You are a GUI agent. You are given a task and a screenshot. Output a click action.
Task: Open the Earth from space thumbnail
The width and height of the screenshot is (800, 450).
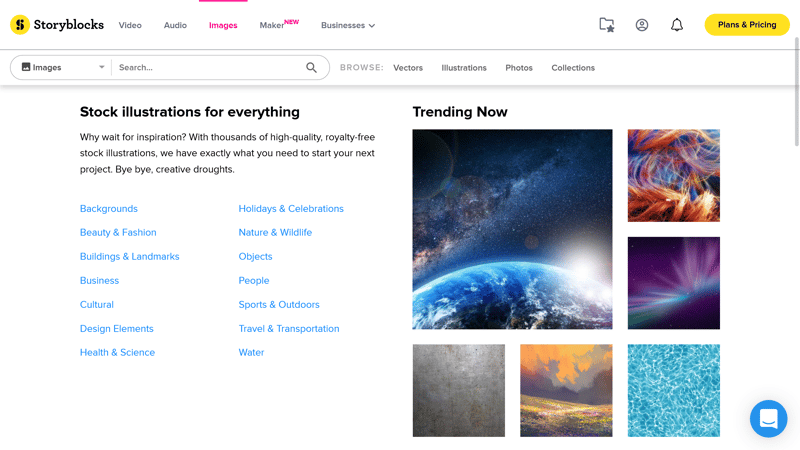tap(512, 229)
